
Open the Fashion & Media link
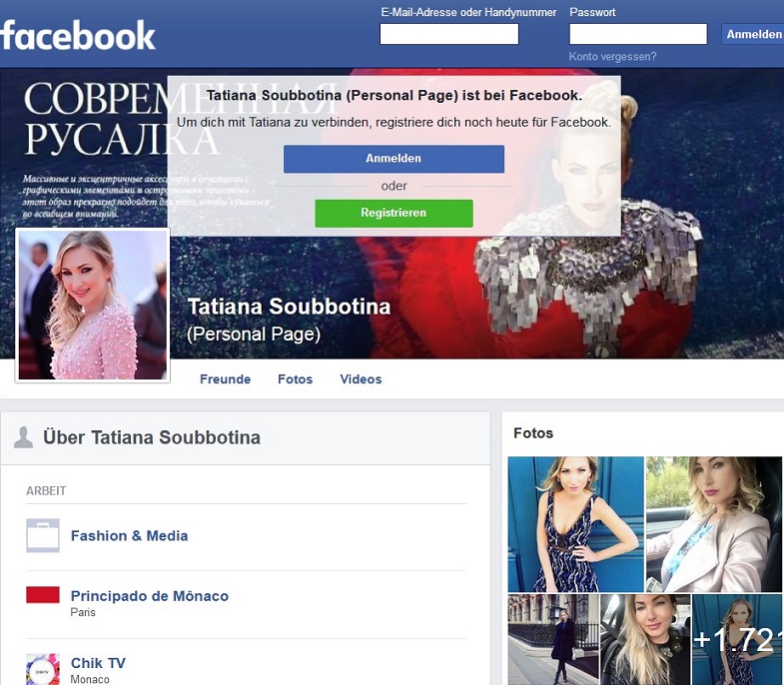130,535
